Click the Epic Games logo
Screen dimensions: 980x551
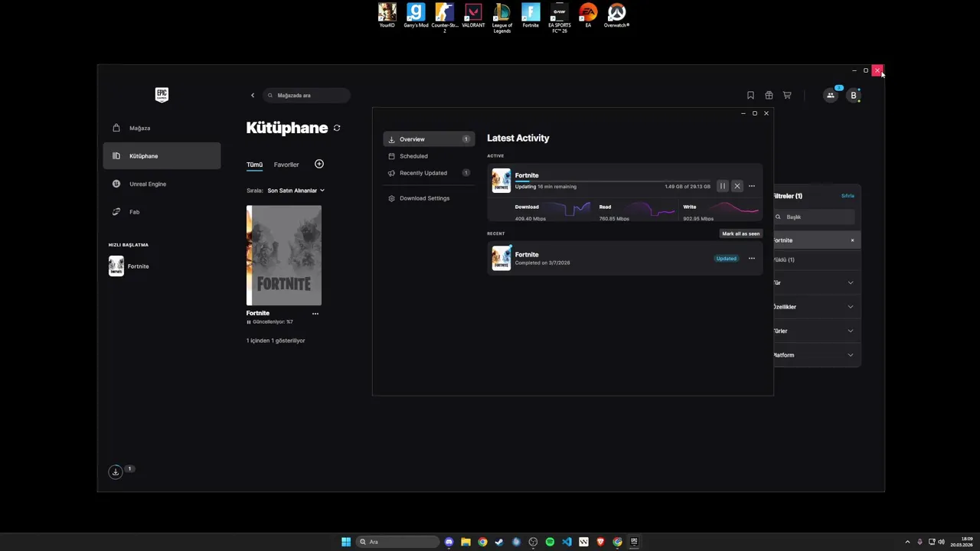click(162, 95)
